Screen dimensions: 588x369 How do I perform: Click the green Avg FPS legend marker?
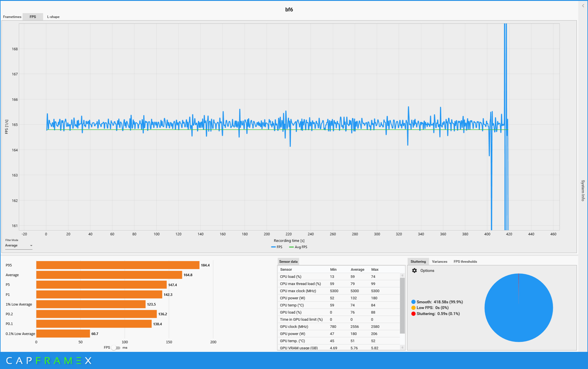(x=291, y=247)
